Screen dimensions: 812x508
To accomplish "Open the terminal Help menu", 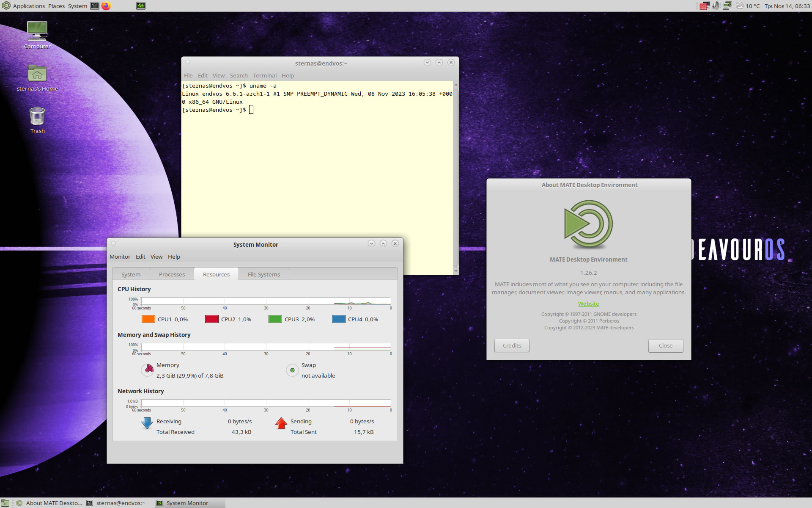I will click(x=288, y=75).
